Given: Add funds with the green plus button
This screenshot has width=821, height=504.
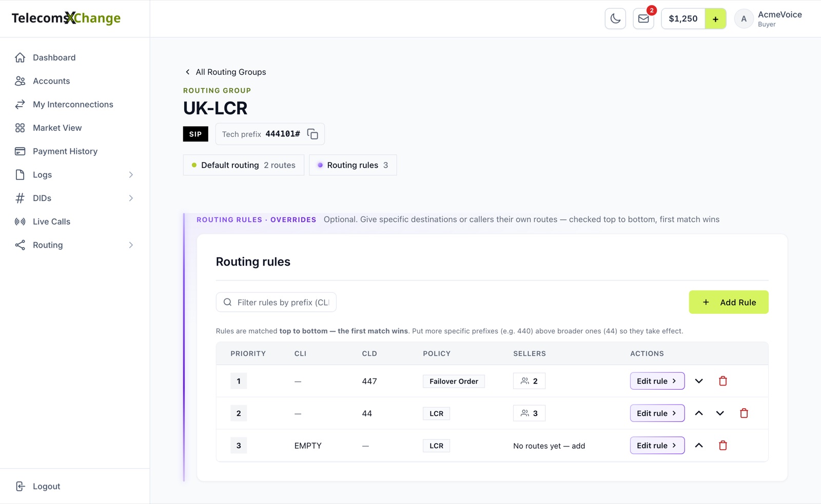Looking at the screenshot, I should (715, 19).
